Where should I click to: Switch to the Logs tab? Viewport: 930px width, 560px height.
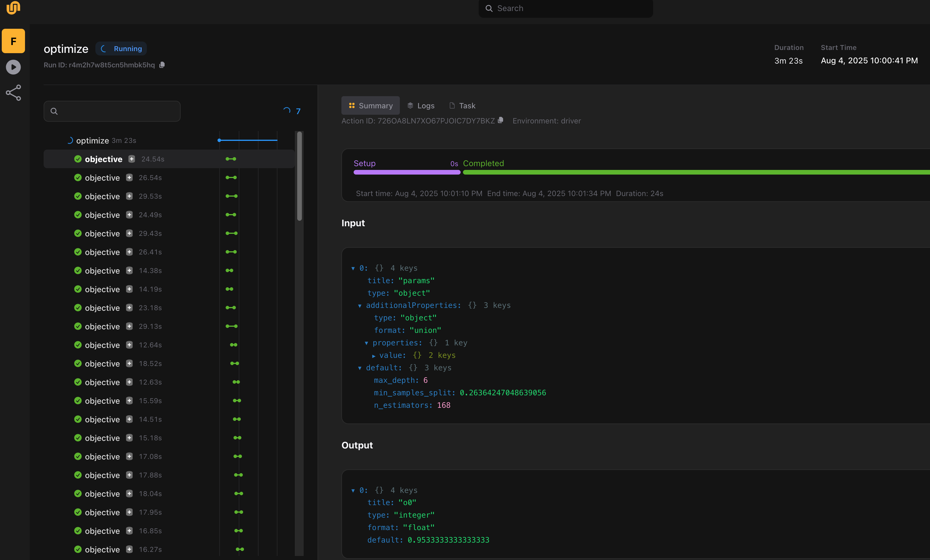coord(421,106)
